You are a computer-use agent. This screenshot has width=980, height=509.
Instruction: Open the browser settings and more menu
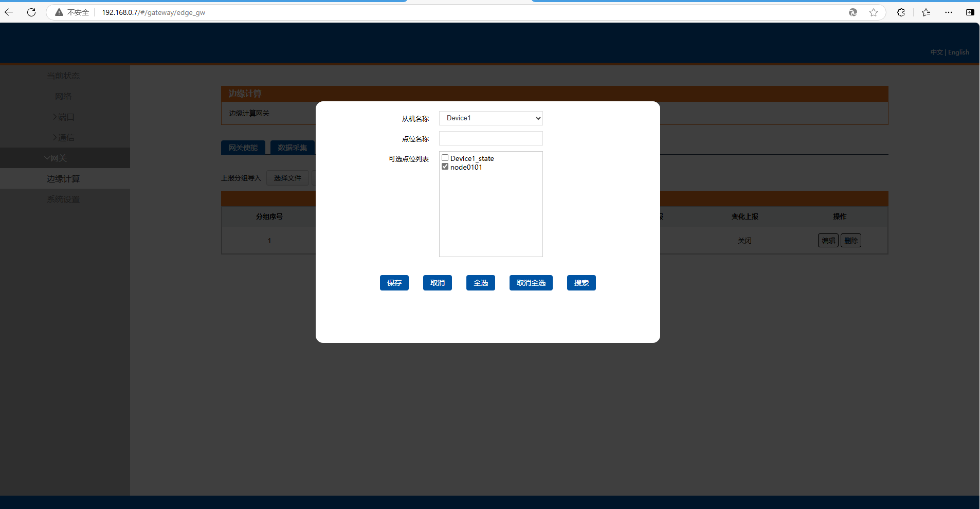[x=949, y=12]
